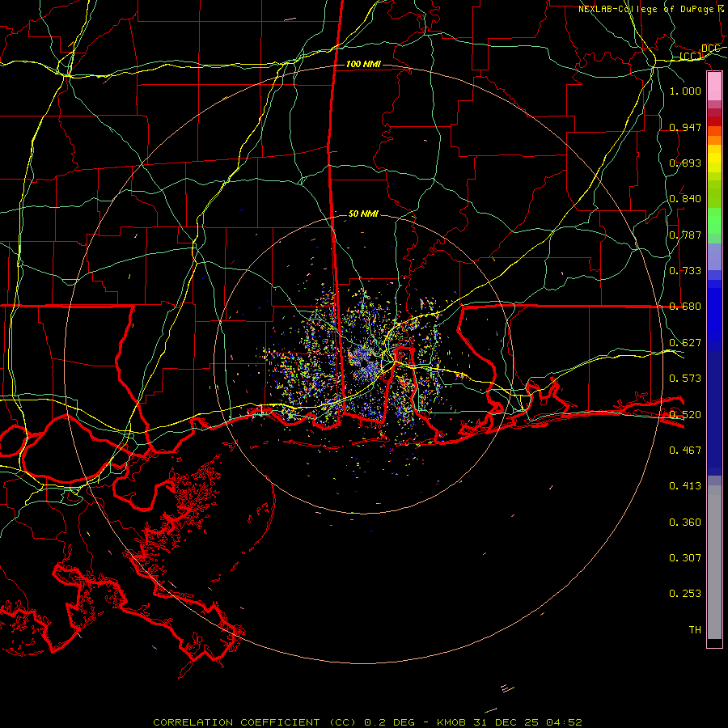This screenshot has width=728, height=728.
Task: Click the 0.467 scale value
Action: click(685, 451)
